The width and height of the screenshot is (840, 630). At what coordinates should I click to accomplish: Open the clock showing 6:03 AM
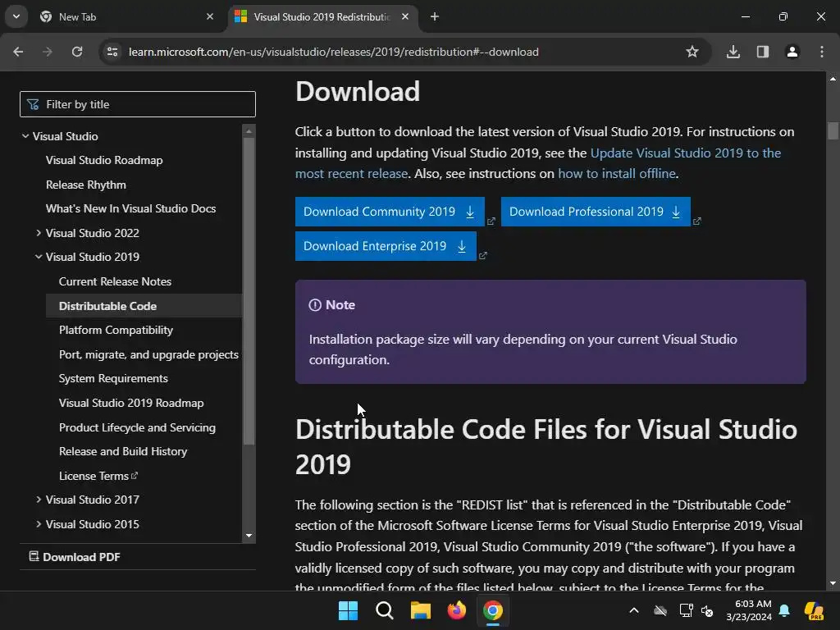click(749, 610)
